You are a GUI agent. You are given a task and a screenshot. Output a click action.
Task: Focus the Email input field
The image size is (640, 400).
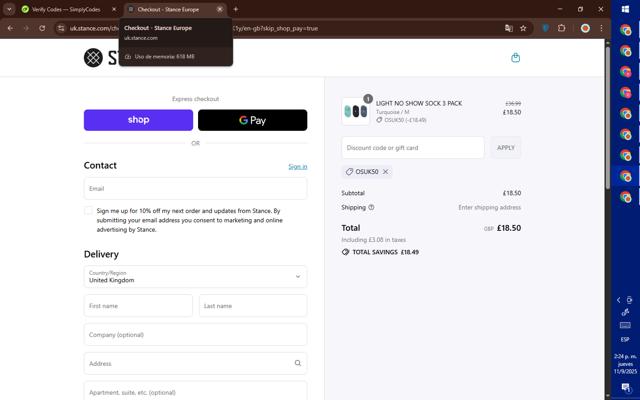tap(196, 189)
